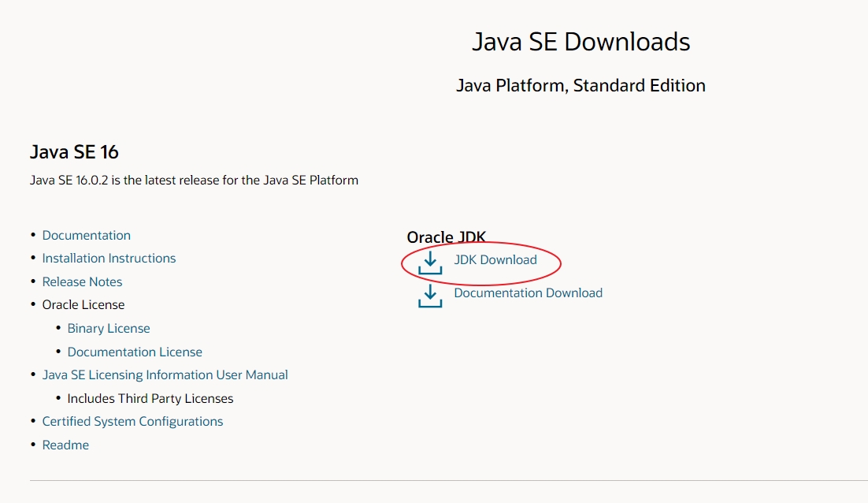Image resolution: width=868 pixels, height=503 pixels.
Task: Open the Binary License link
Action: pos(109,329)
